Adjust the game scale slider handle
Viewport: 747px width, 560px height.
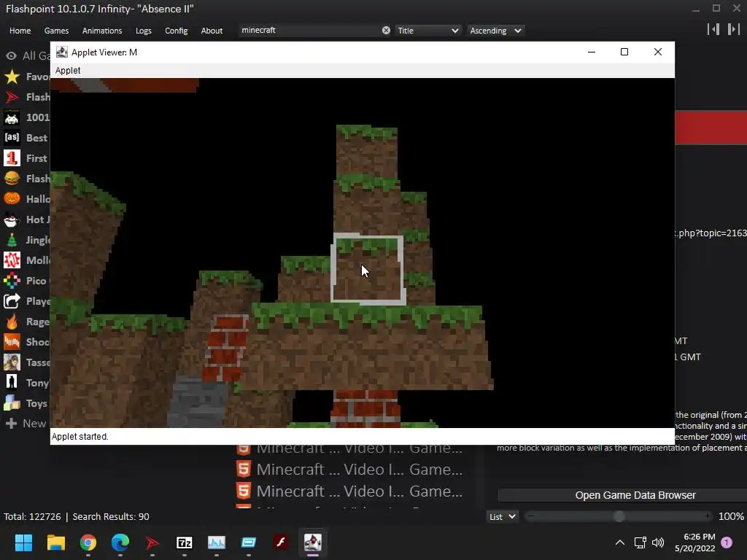pyautogui.click(x=619, y=517)
